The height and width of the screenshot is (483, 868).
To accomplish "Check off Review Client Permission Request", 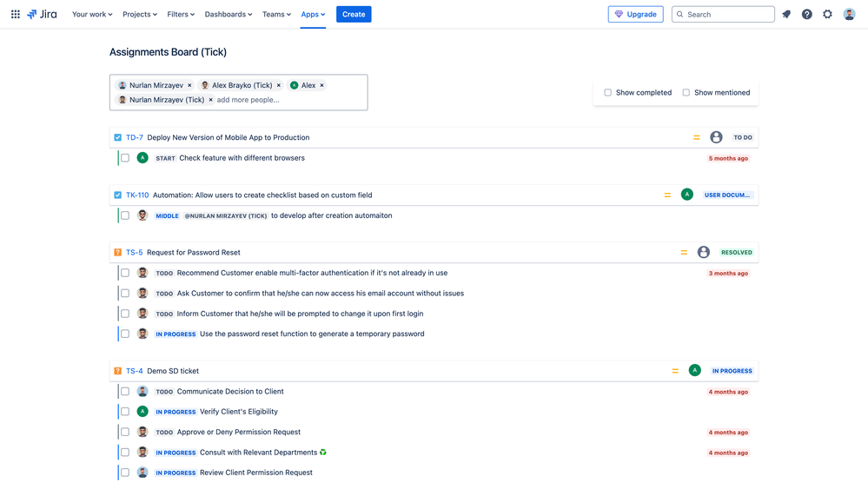I will (125, 473).
